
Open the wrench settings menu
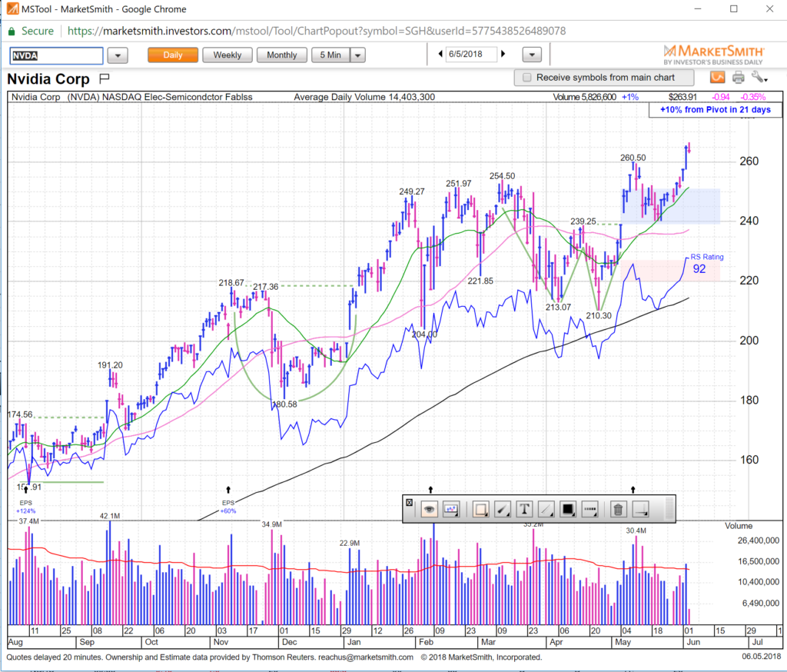coord(759,77)
